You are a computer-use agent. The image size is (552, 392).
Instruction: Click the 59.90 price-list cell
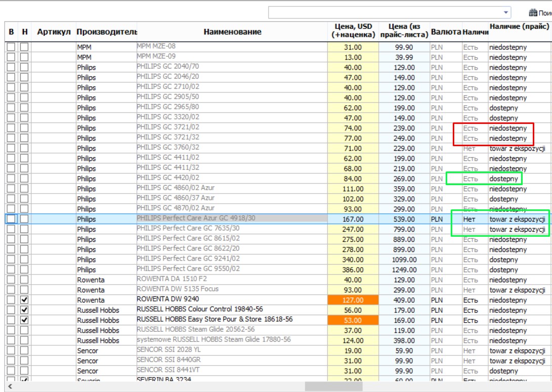click(x=404, y=351)
